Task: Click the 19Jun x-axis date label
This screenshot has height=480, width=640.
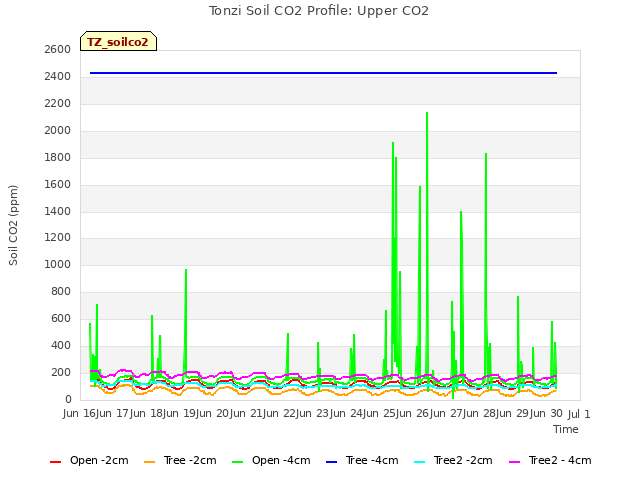Action: coord(198,413)
